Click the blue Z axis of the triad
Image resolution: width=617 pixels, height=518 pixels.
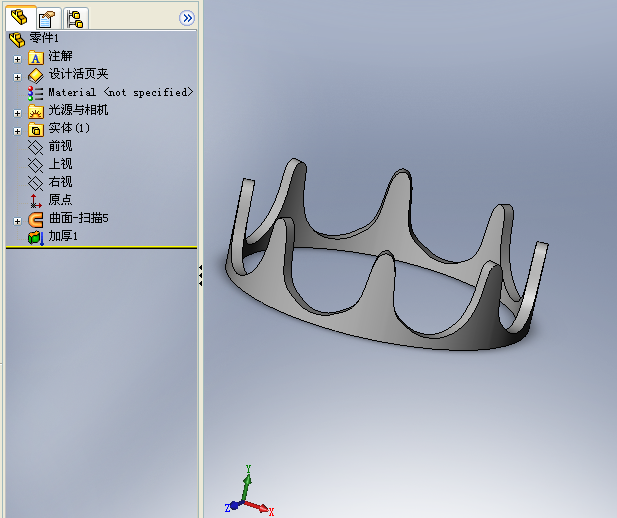click(x=233, y=506)
